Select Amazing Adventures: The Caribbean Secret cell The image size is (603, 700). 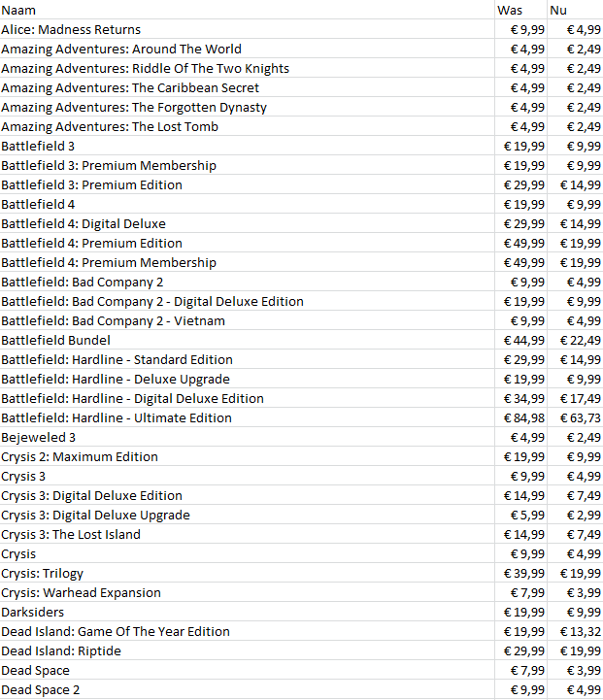pos(248,87)
